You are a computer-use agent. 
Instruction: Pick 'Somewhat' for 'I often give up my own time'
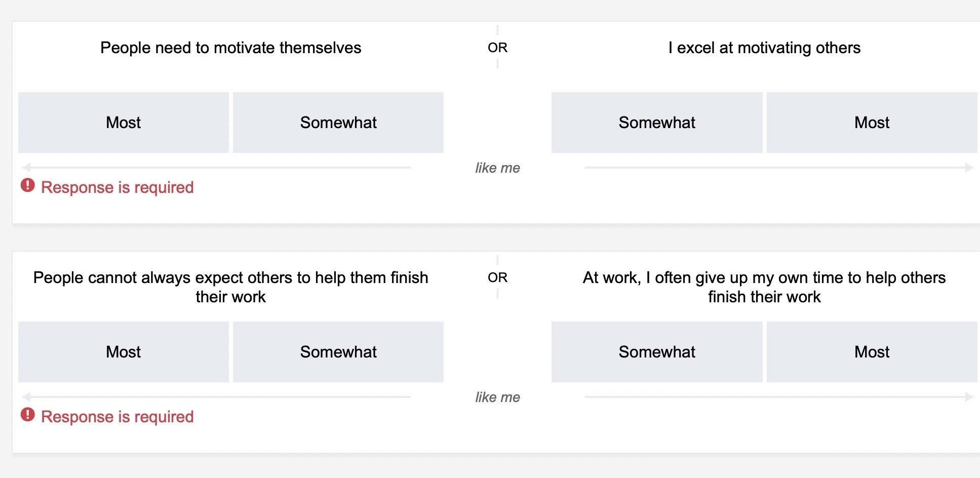point(657,352)
